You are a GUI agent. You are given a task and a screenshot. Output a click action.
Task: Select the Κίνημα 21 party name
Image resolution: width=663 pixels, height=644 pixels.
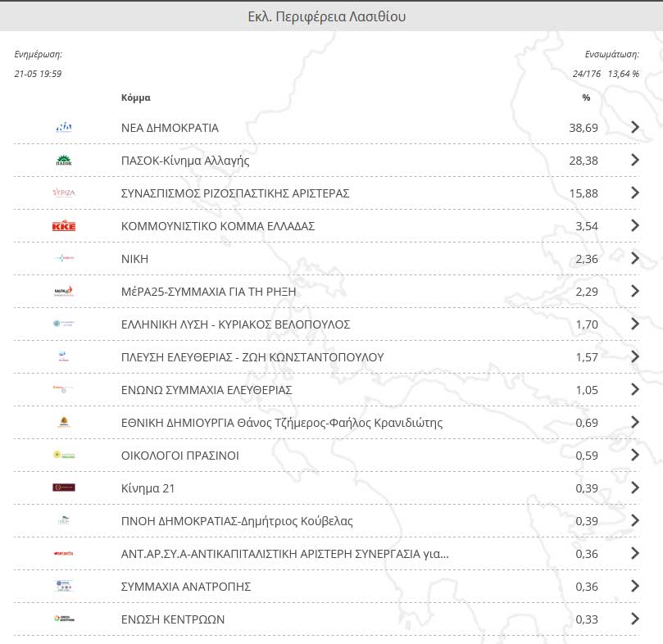(x=148, y=488)
